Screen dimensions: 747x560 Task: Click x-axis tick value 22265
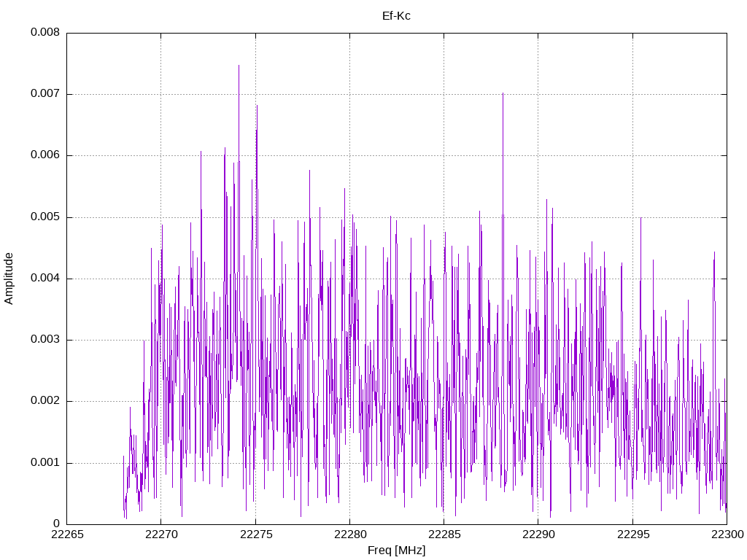click(x=67, y=534)
